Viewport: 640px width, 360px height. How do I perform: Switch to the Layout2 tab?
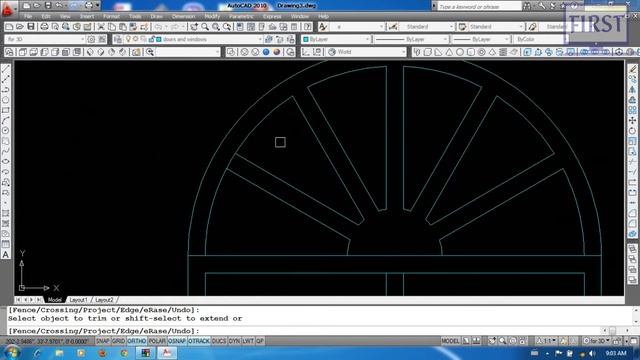(104, 300)
